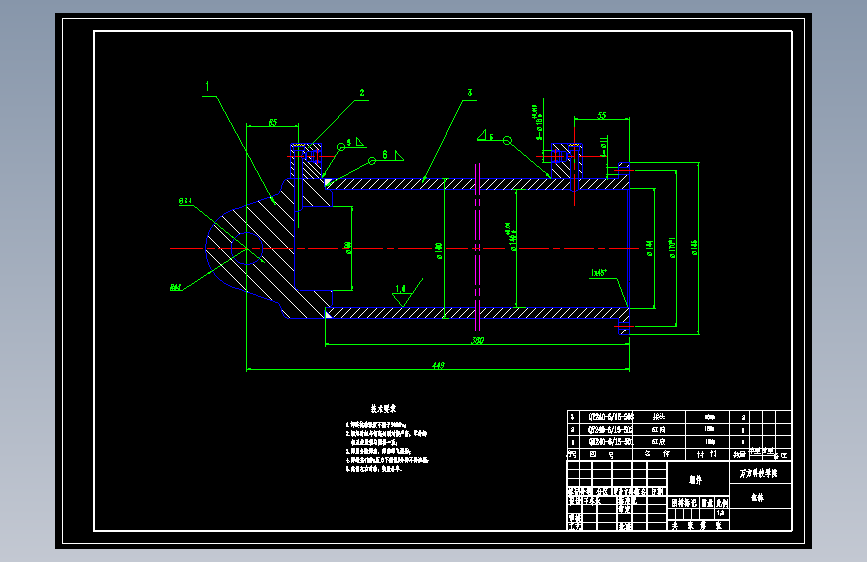Select part callout number "2"
The image size is (867, 562).
(362, 93)
